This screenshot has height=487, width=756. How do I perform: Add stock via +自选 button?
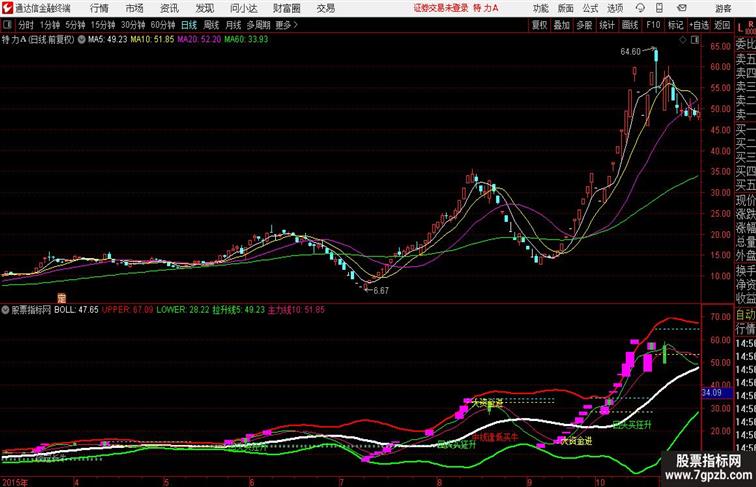(x=699, y=25)
